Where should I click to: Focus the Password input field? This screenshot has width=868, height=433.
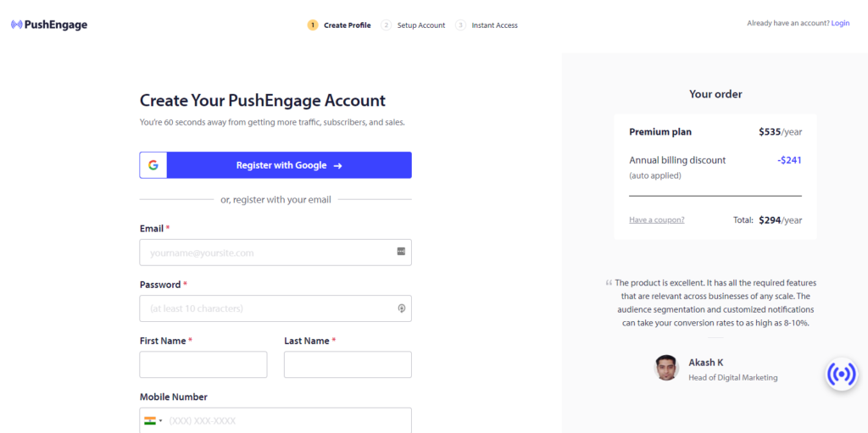pos(275,308)
